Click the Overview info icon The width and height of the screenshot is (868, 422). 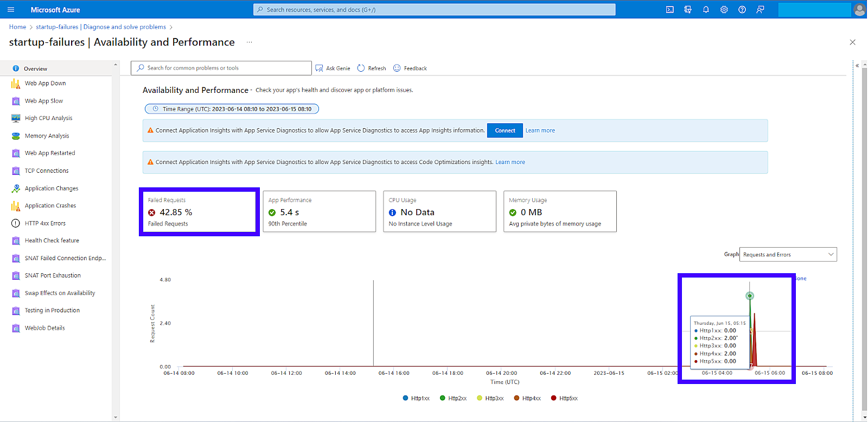tap(16, 69)
